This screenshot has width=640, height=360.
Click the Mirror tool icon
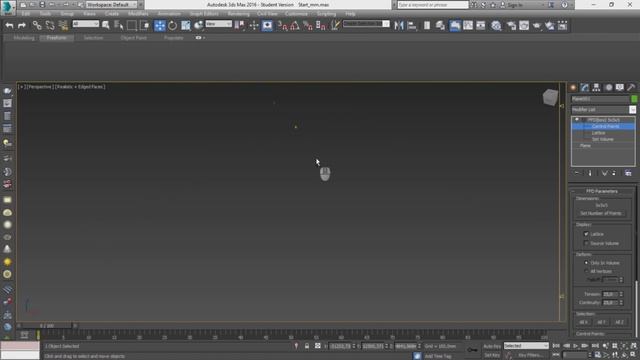pyautogui.click(x=399, y=25)
